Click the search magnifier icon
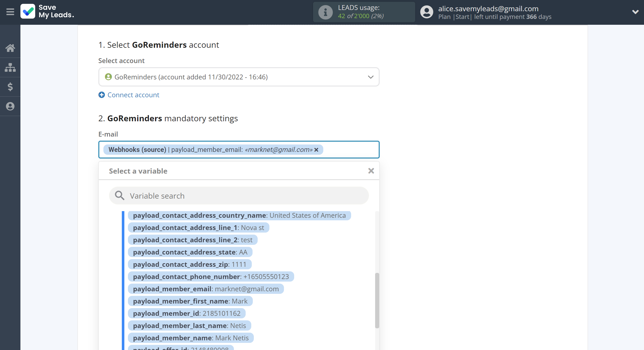The image size is (644, 350). tap(119, 196)
